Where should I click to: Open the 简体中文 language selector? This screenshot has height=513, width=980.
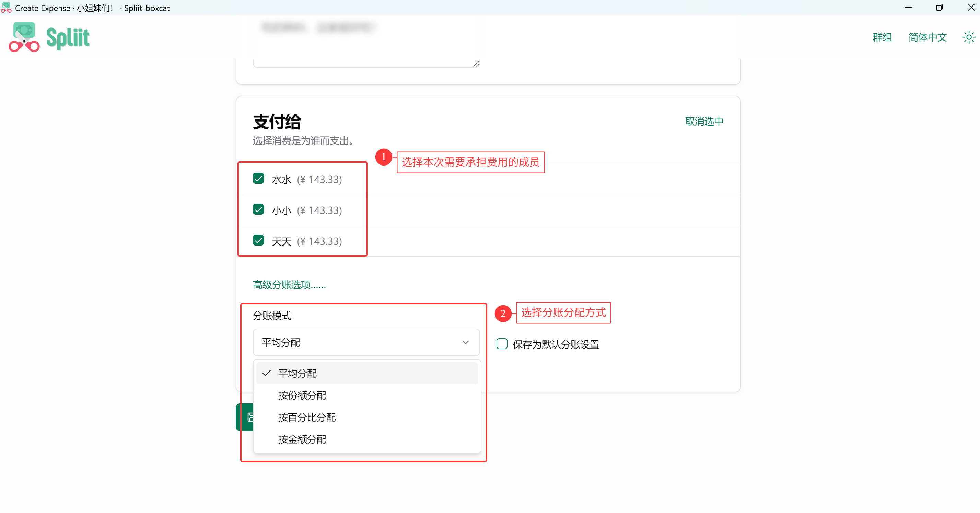coord(927,37)
